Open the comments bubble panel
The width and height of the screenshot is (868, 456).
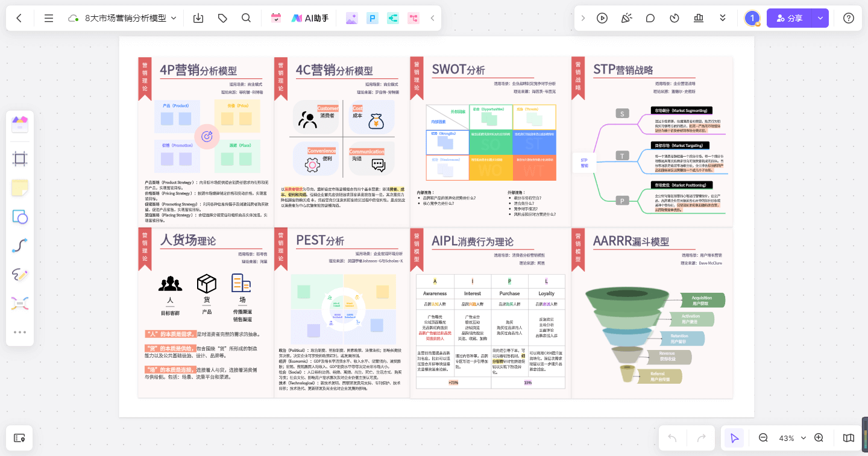pos(650,18)
